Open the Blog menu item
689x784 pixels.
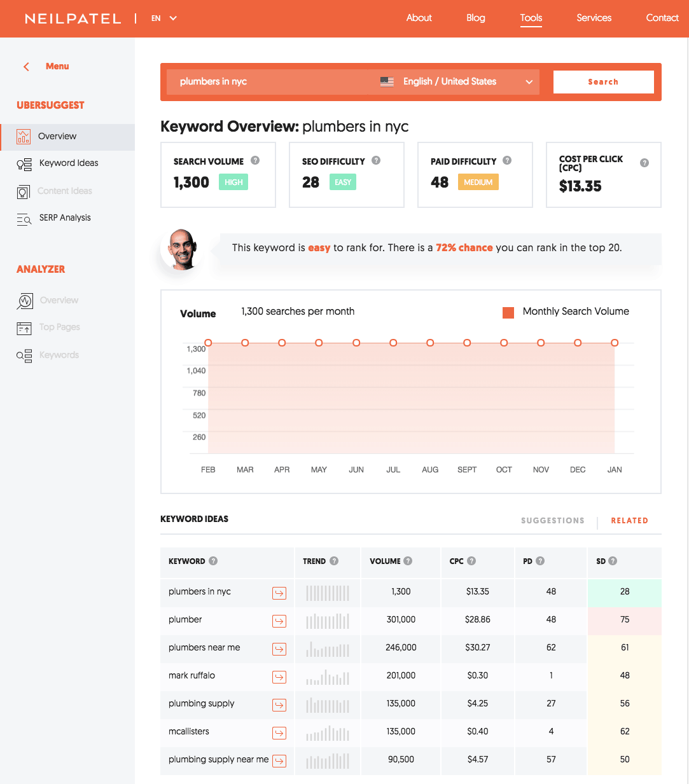(x=476, y=18)
